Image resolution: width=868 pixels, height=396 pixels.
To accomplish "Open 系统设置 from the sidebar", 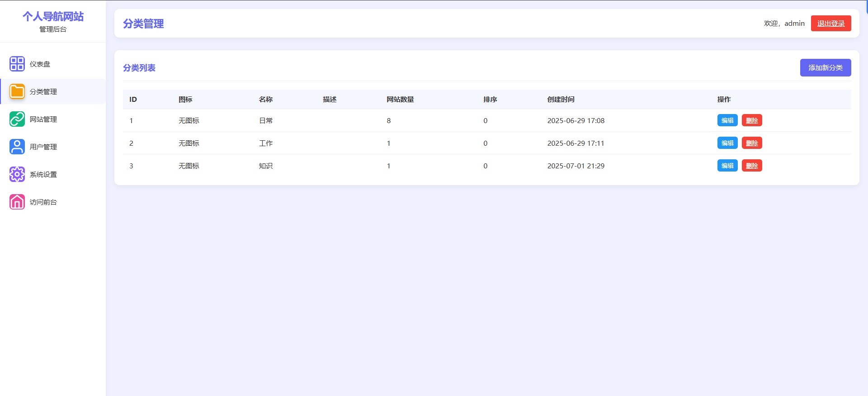I will [x=53, y=174].
